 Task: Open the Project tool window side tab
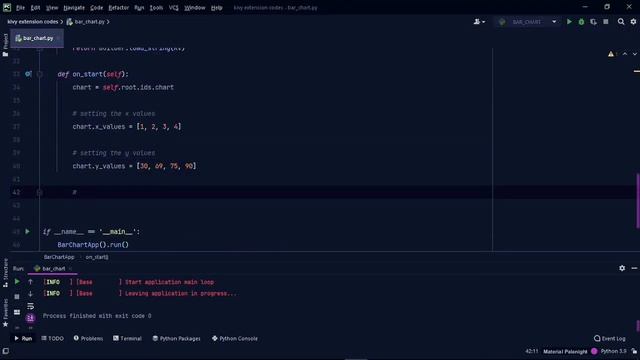pyautogui.click(x=5, y=44)
